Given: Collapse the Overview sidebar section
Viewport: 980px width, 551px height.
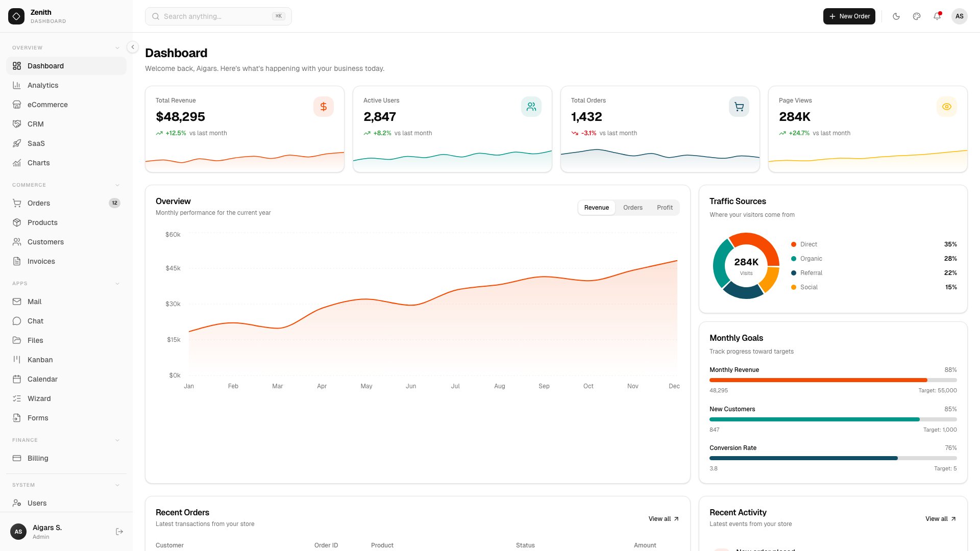Looking at the screenshot, I should pos(118,47).
